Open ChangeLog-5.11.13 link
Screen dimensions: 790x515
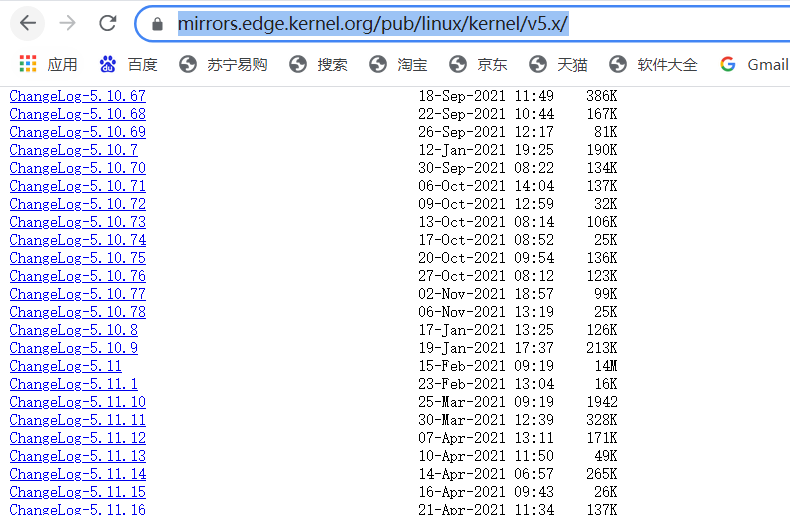pos(78,456)
